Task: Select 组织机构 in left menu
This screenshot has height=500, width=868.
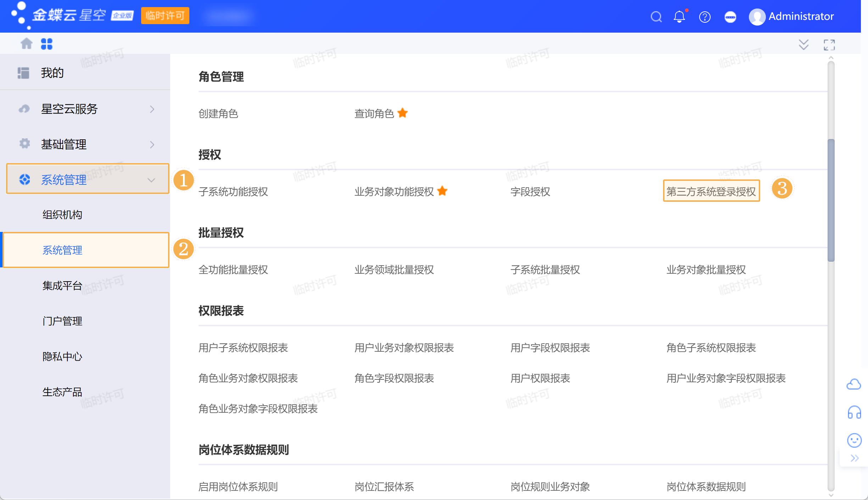Action: tap(62, 215)
